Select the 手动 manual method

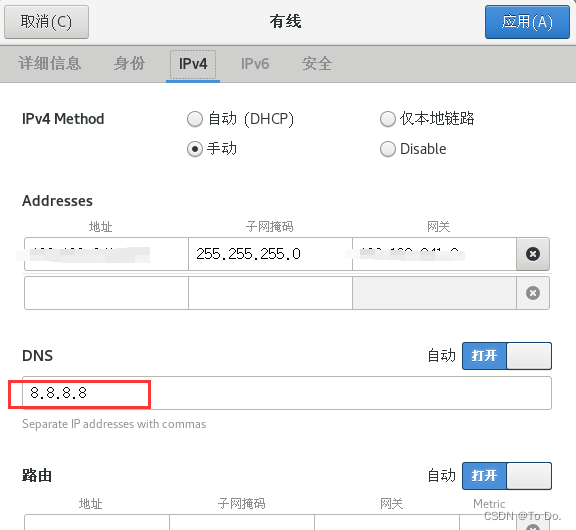[x=212, y=149]
